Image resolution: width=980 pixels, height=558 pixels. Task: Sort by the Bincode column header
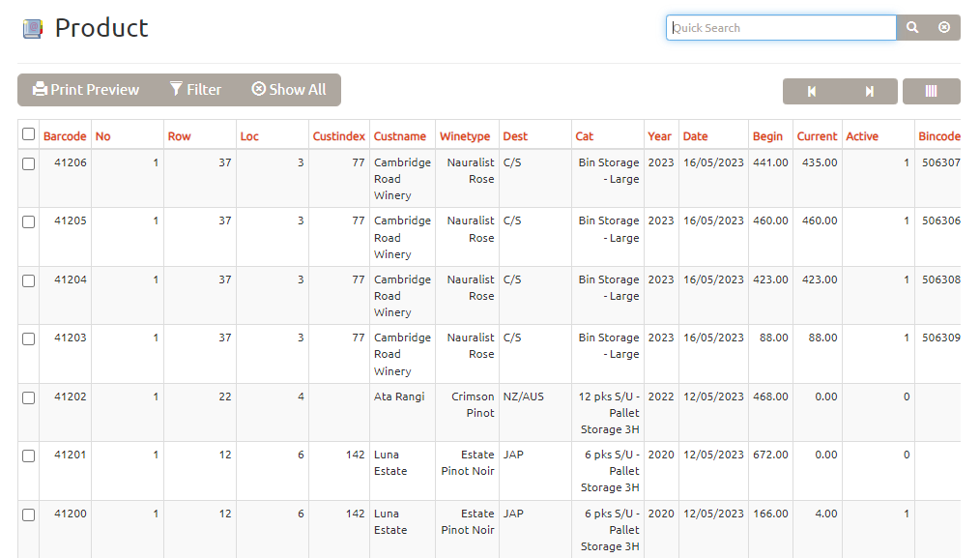click(x=938, y=136)
